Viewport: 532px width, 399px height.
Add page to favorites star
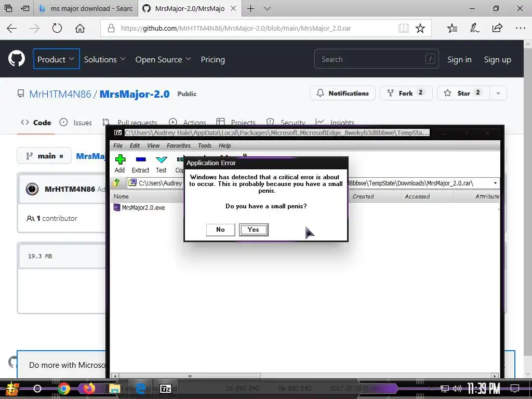tap(420, 28)
